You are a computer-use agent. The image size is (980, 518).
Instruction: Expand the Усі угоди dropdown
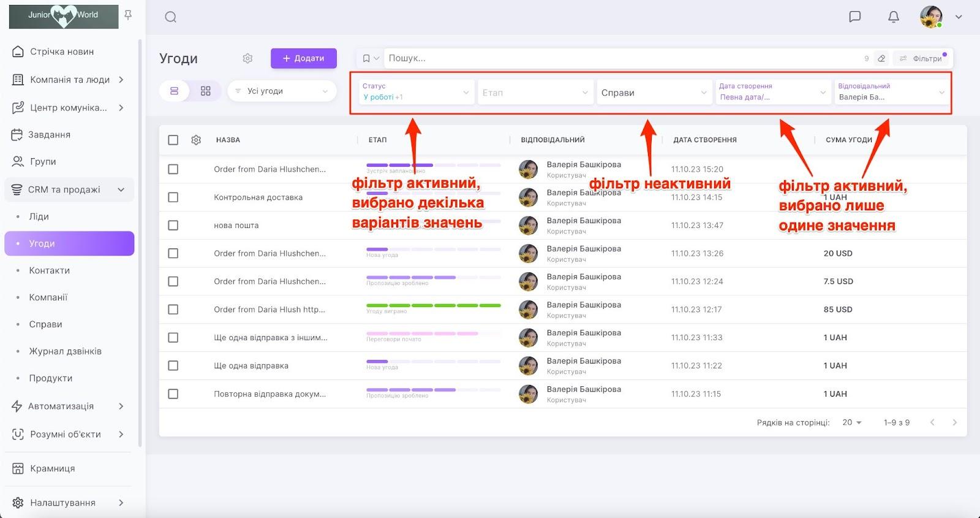click(x=282, y=91)
